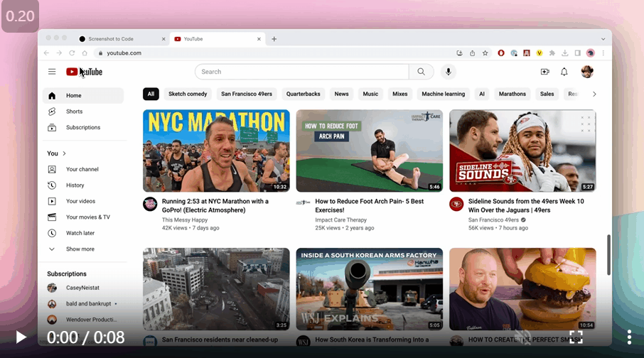Click the browser home icon
This screenshot has width=644, height=358.
(x=85, y=53)
